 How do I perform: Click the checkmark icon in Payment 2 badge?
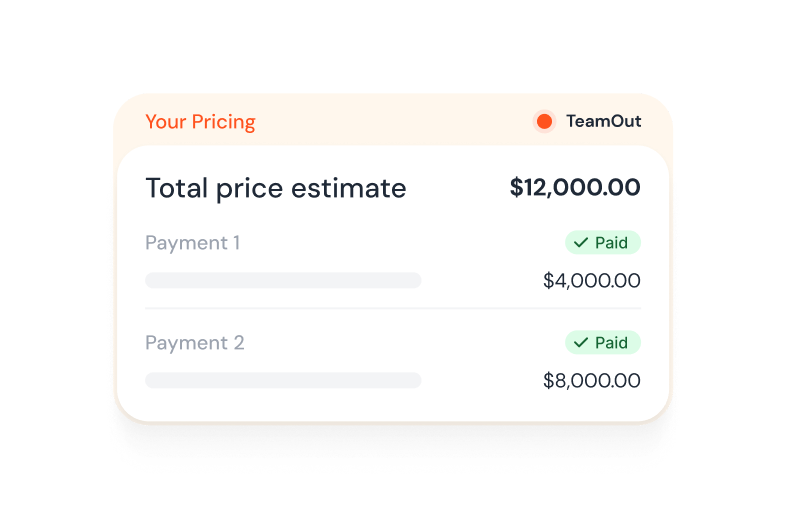tap(580, 343)
